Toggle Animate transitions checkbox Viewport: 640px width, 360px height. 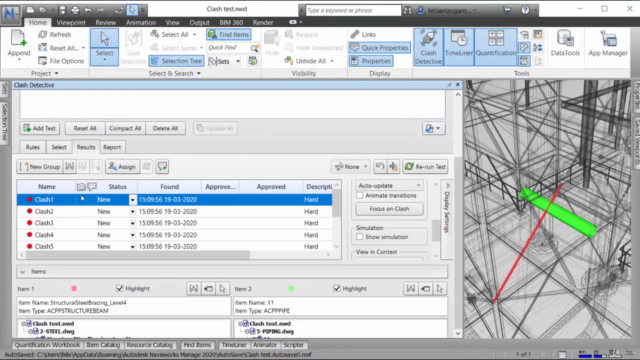(x=360, y=196)
